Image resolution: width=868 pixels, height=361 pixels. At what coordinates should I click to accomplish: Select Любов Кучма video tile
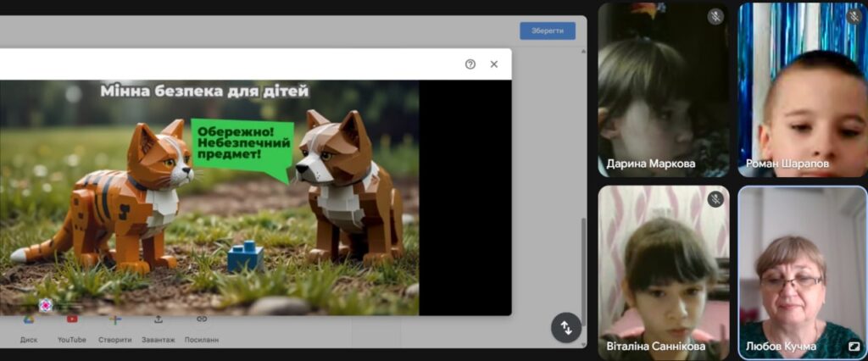click(x=803, y=272)
